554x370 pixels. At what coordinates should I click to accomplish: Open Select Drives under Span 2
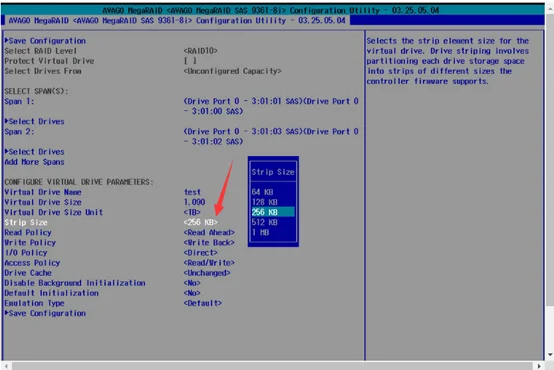point(35,152)
